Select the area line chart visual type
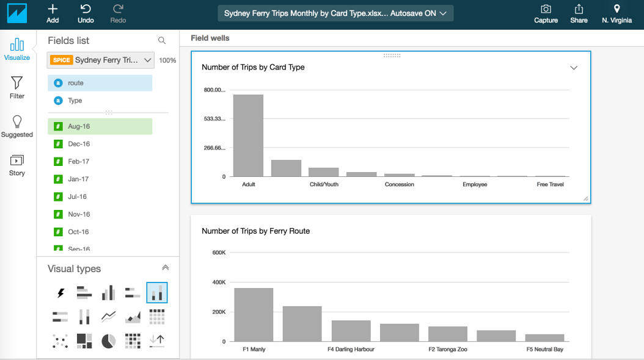The height and width of the screenshot is (360, 644). point(133,317)
